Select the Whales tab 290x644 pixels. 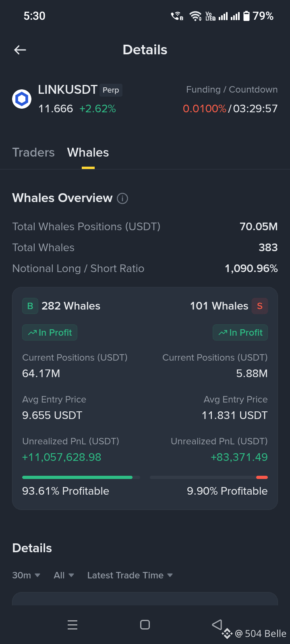88,153
